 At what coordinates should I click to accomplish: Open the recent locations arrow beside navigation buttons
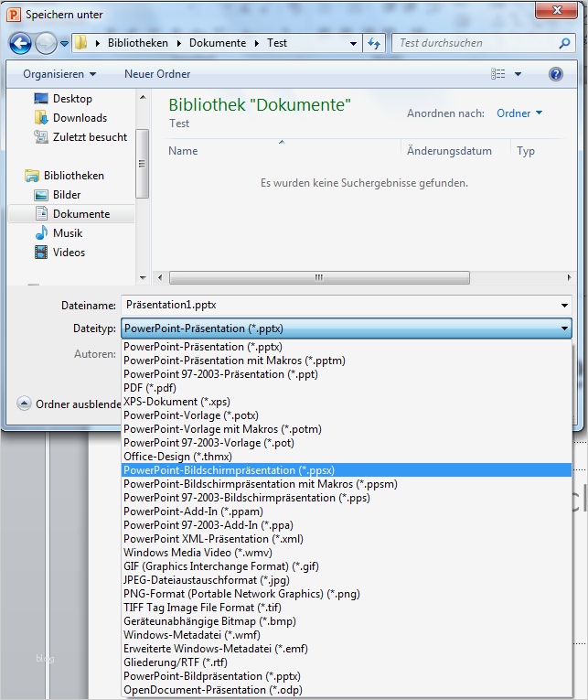65,44
